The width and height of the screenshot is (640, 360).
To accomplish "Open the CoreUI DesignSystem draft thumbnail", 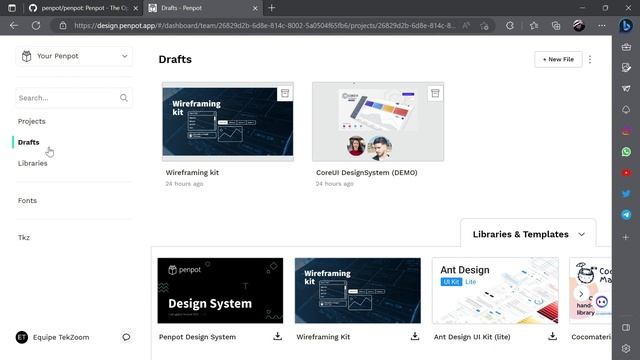I will [x=378, y=122].
